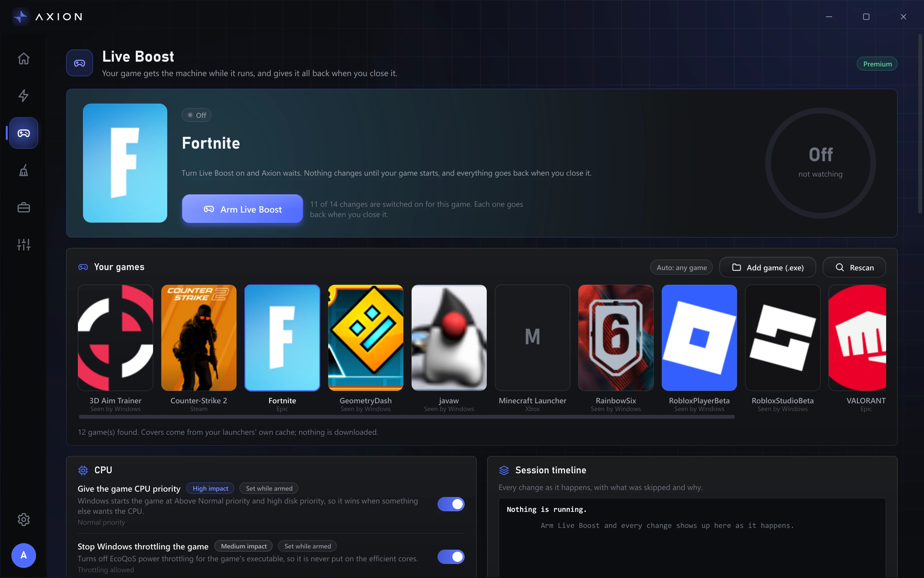Click the Live Boost header gamepad icon
Viewport: 924px width, 578px height.
80,63
